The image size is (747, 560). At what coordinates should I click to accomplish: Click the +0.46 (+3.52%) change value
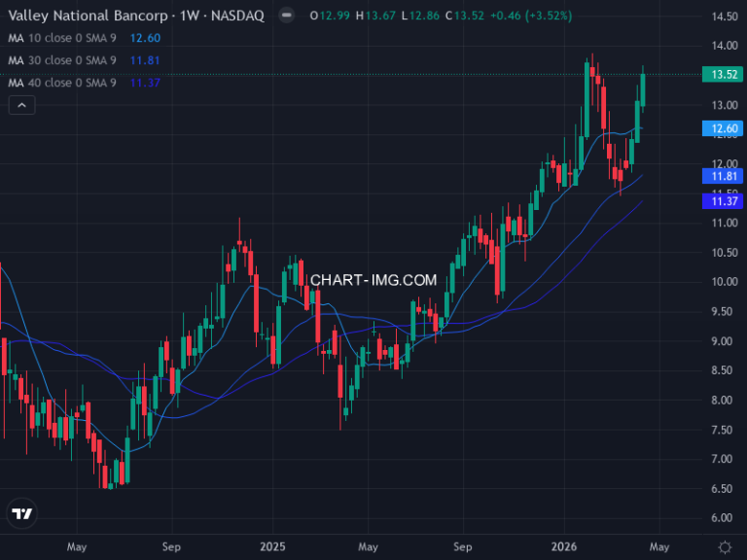[x=531, y=16]
